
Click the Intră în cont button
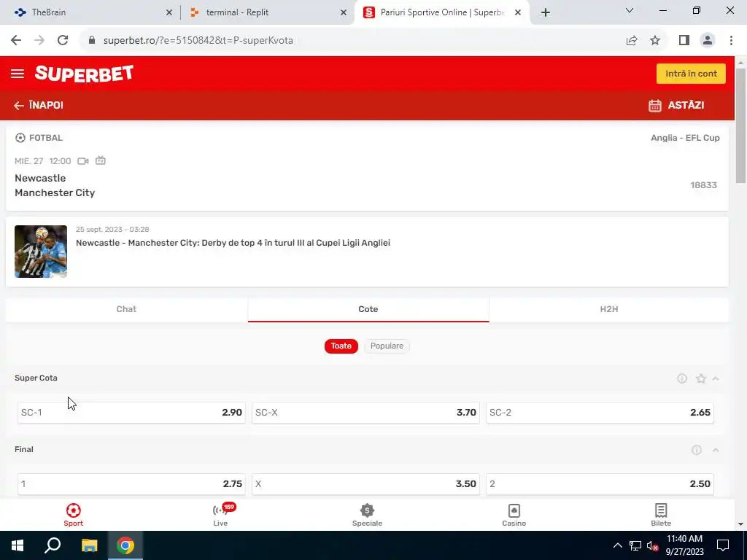tap(691, 74)
